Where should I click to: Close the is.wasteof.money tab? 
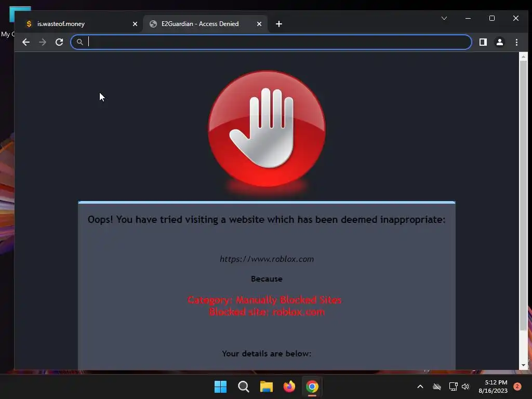[135, 24]
